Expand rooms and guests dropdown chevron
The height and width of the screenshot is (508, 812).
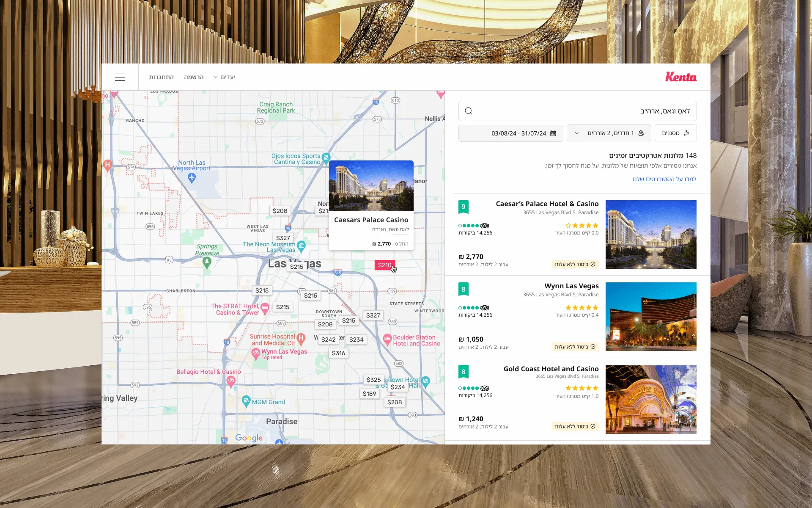point(577,133)
